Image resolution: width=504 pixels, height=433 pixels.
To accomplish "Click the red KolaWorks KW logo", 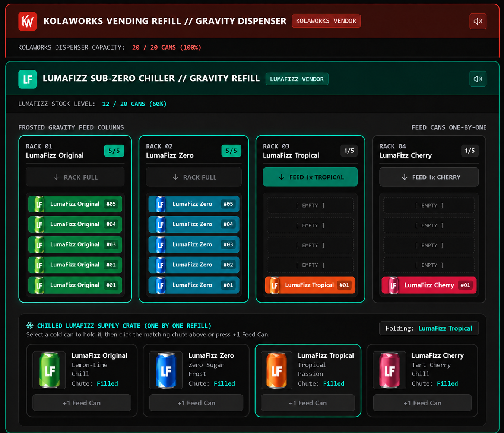I will pyautogui.click(x=28, y=21).
